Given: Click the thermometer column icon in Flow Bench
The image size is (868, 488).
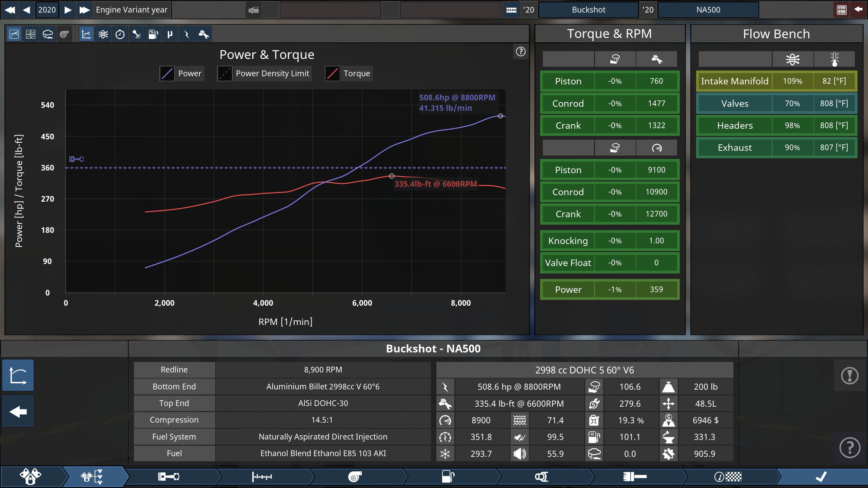Looking at the screenshot, I should 834,59.
